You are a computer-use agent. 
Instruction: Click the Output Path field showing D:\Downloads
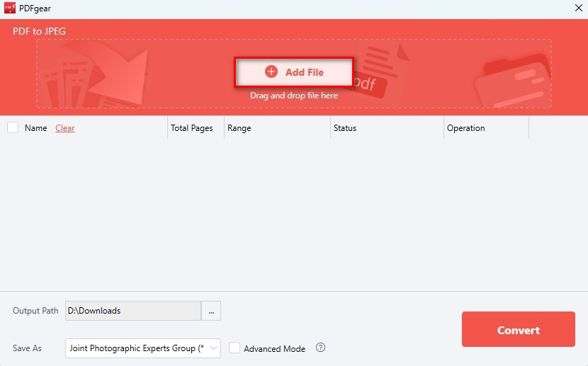click(x=133, y=311)
